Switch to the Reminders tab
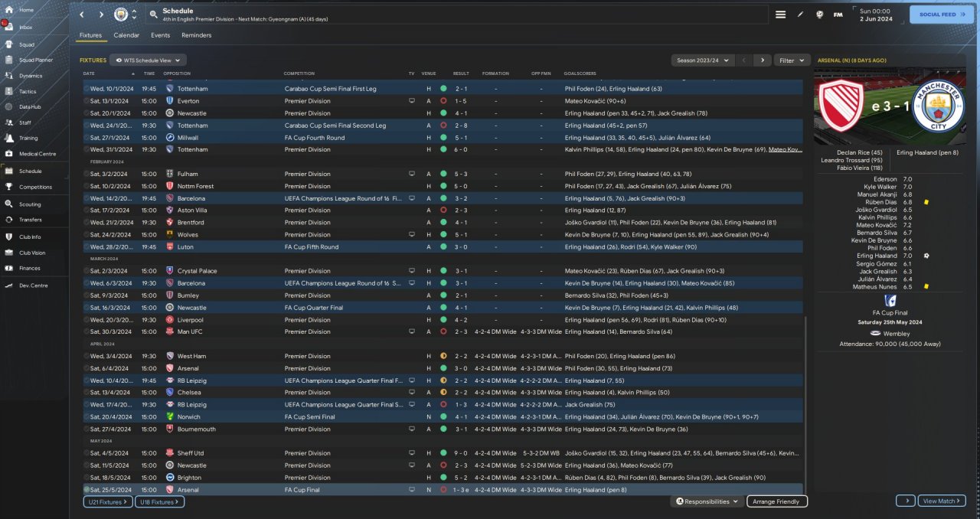The height and width of the screenshot is (519, 980). point(196,35)
